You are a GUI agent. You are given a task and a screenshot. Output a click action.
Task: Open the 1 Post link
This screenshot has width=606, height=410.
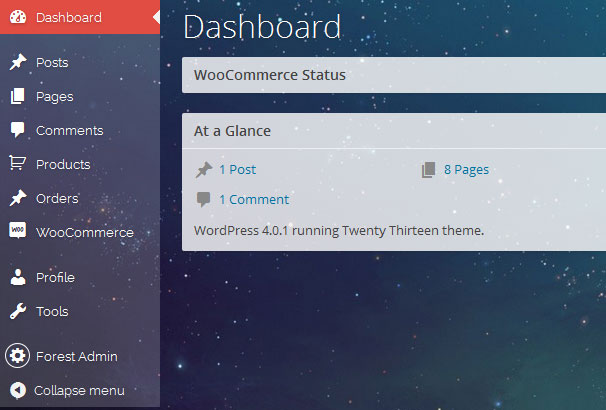(237, 169)
